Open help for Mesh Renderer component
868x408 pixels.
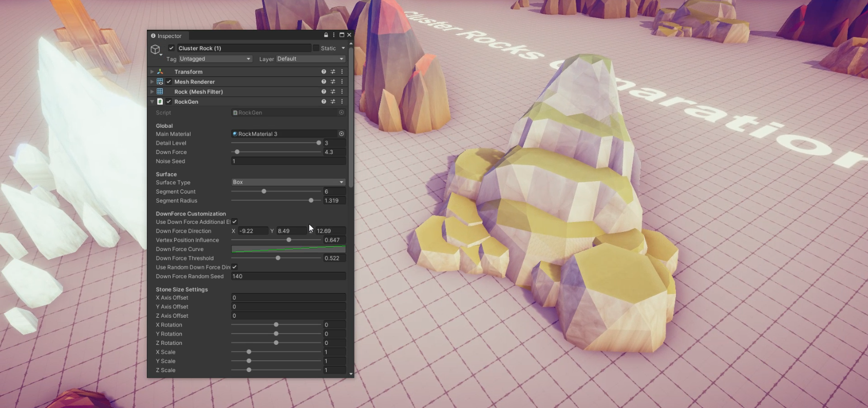(x=324, y=82)
